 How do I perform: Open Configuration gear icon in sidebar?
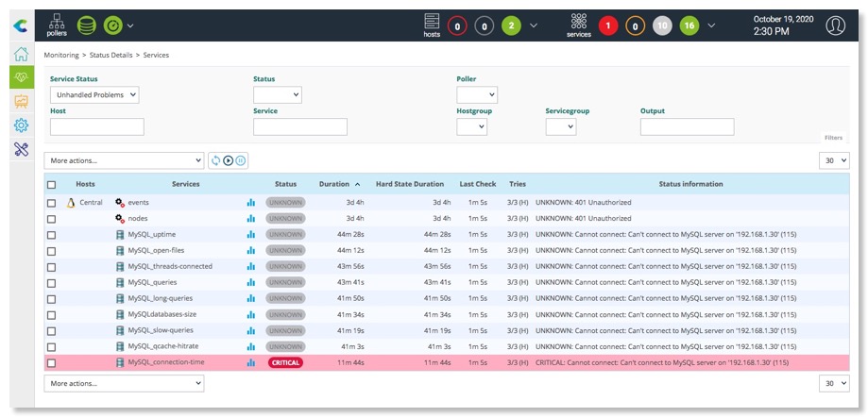[x=21, y=125]
